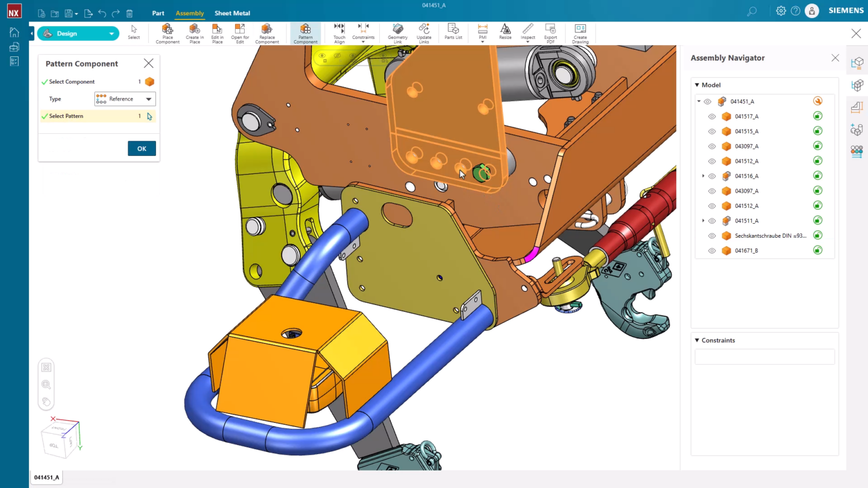Open the Parts List tool
This screenshot has height=488, width=868.
coord(453,33)
